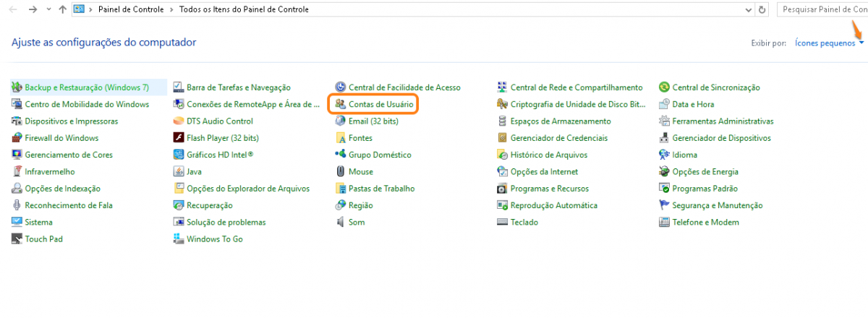The image size is (868, 318).
Task: Click the Windows To Go icon
Action: point(179,239)
